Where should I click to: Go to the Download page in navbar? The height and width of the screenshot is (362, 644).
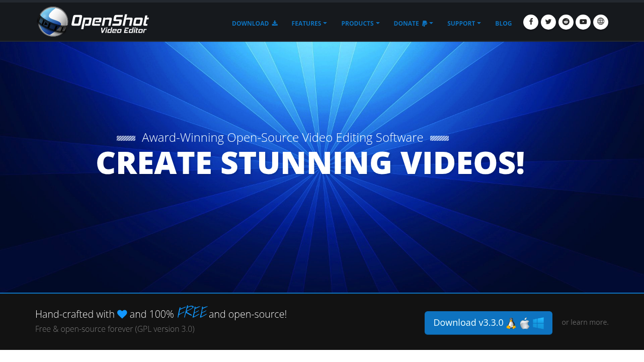click(x=255, y=24)
